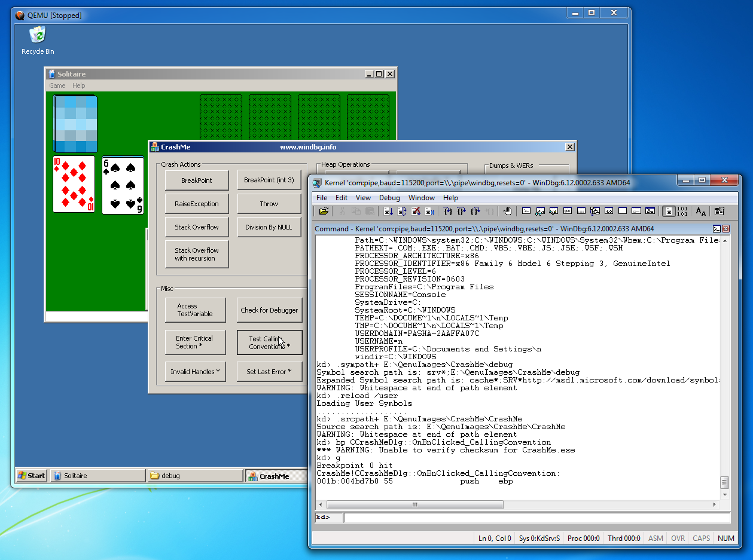Click the 10 of diamonds card

pos(74,184)
